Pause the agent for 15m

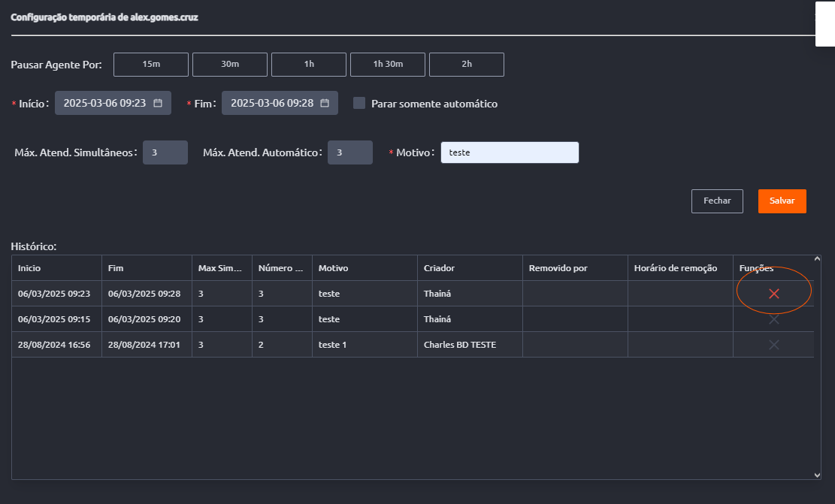coord(151,65)
